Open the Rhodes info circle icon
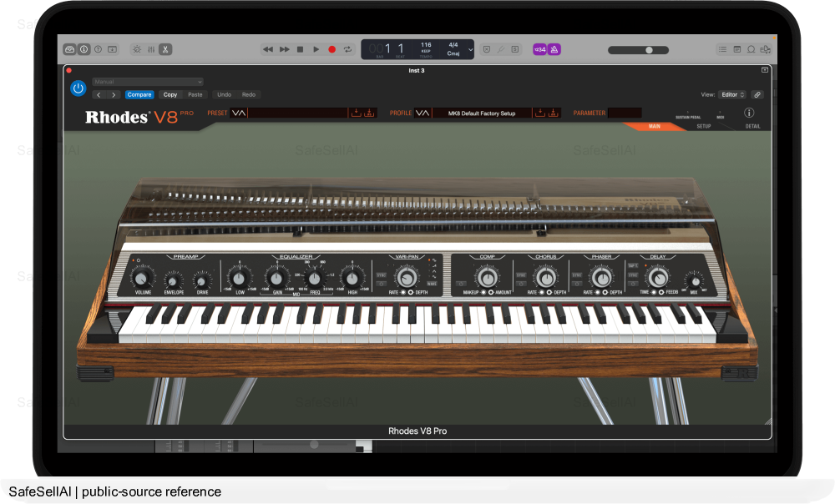The height and width of the screenshot is (504, 835). pyautogui.click(x=749, y=113)
